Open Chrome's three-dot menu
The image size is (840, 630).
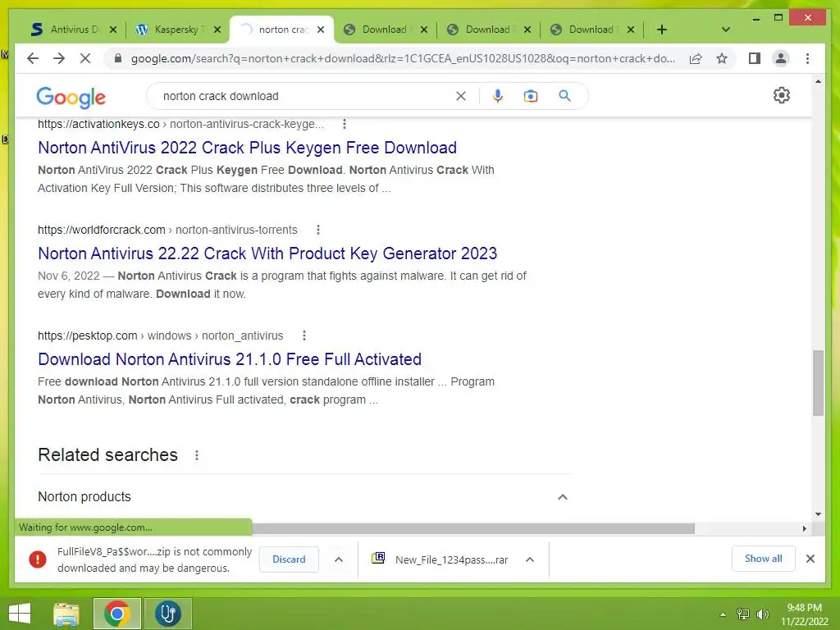click(807, 58)
